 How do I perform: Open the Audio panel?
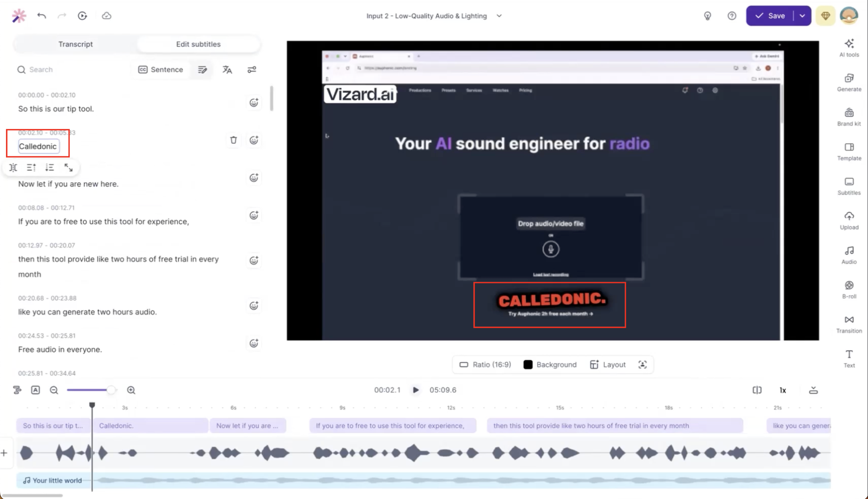[849, 256]
